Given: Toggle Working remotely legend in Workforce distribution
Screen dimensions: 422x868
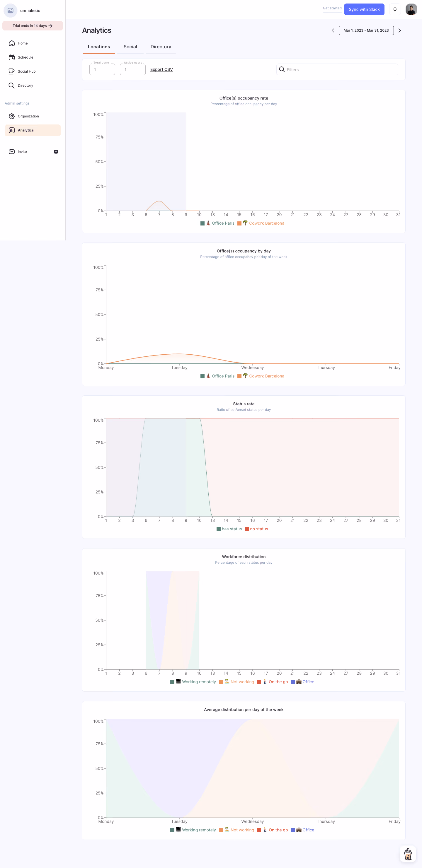Looking at the screenshot, I should pos(193,682).
